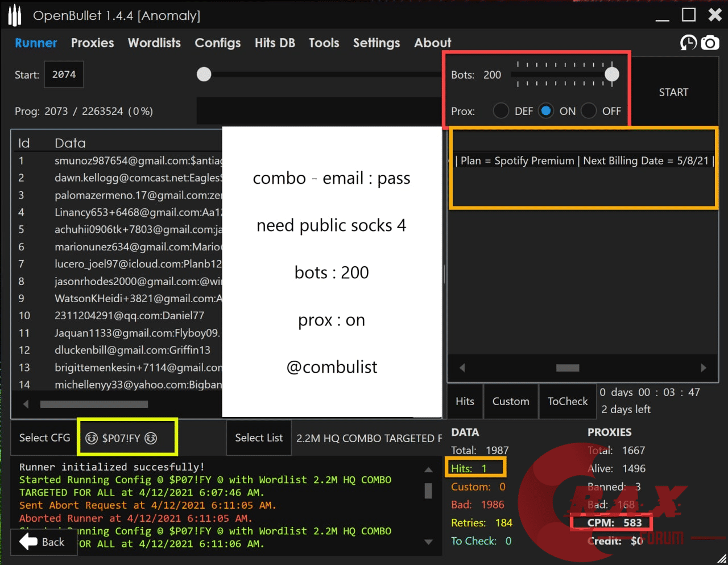The height and width of the screenshot is (565, 728).
Task: Maximize the OpenBullet window
Action: [x=689, y=15]
